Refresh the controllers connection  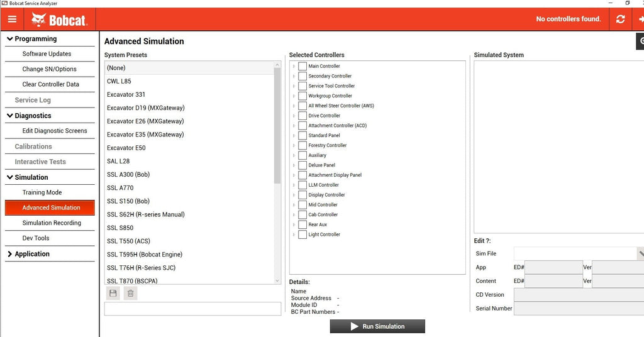[621, 19]
